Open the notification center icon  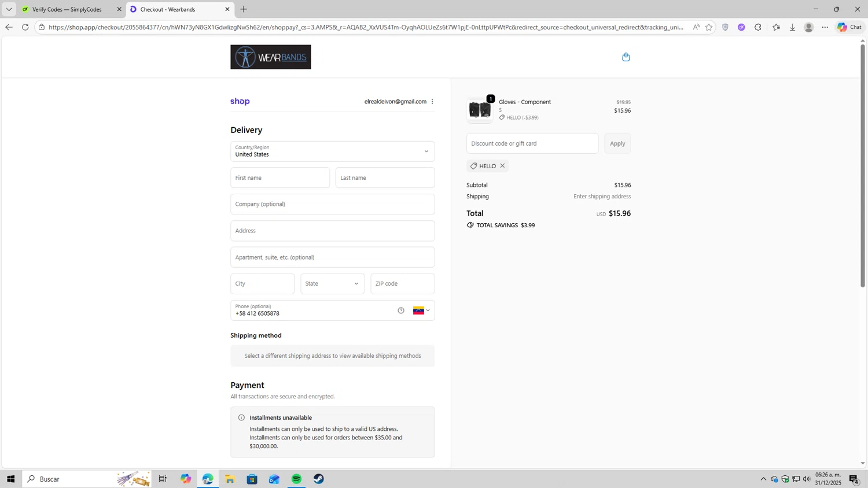coord(854,479)
